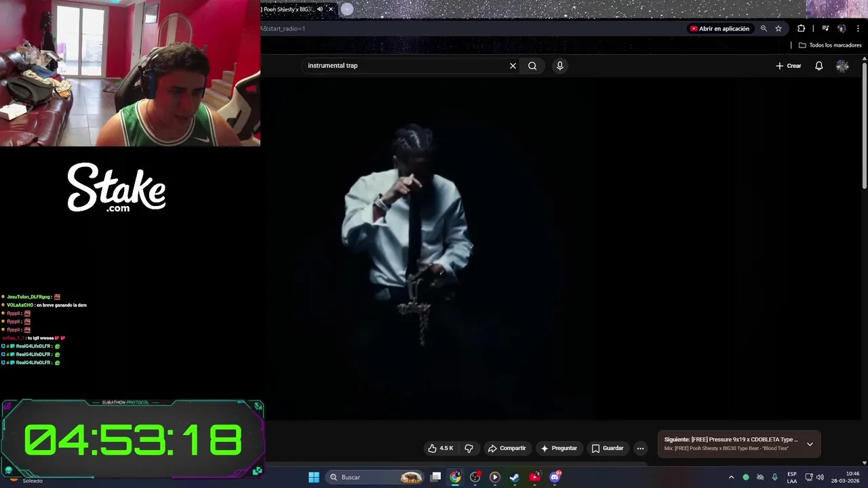
Task: Open 'Todos los marcadores' bookmarks folder
Action: 830,45
